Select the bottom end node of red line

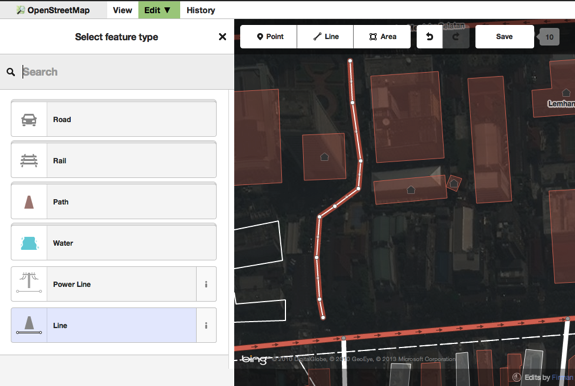323,317
